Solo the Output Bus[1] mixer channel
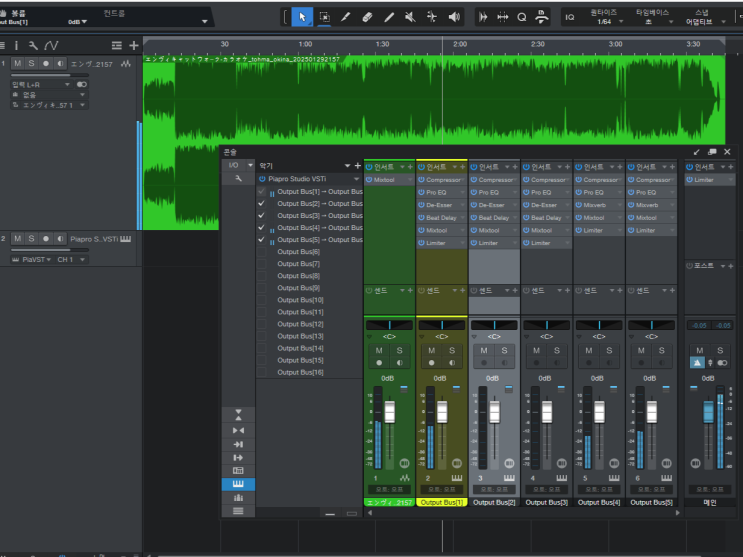 451,351
